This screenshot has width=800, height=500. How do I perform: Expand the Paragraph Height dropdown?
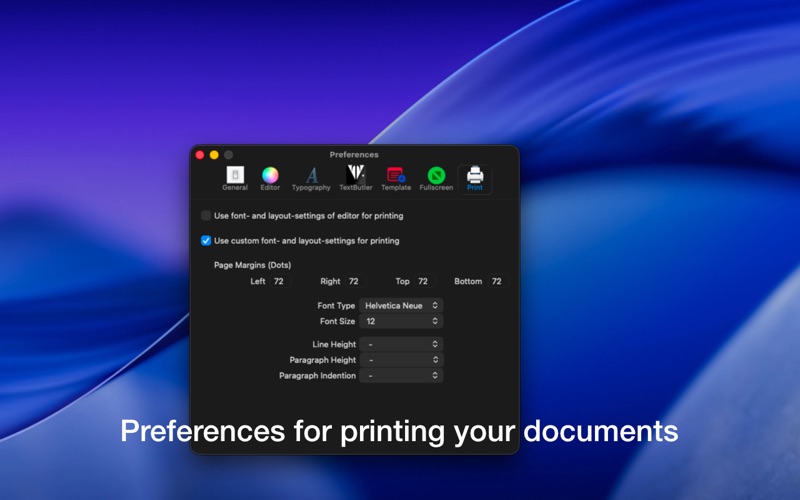click(x=401, y=360)
